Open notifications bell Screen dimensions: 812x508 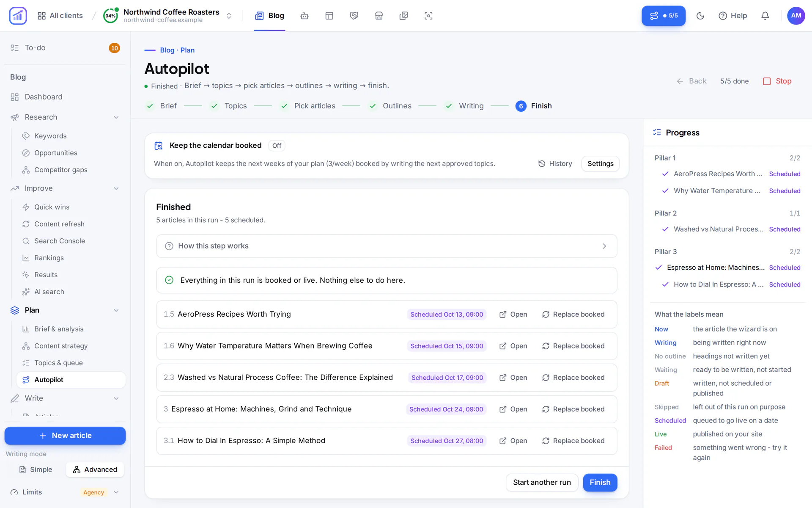click(765, 16)
